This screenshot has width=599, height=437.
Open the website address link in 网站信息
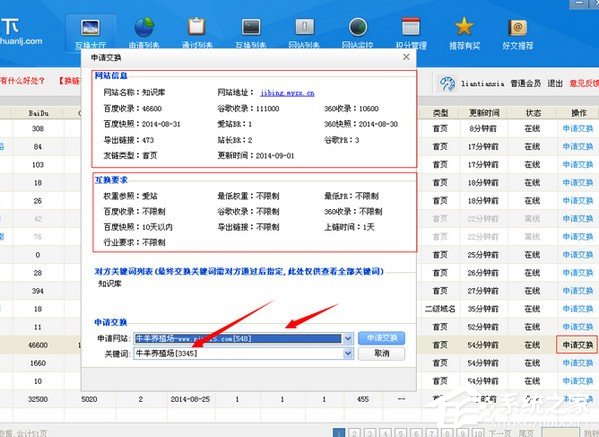[287, 93]
